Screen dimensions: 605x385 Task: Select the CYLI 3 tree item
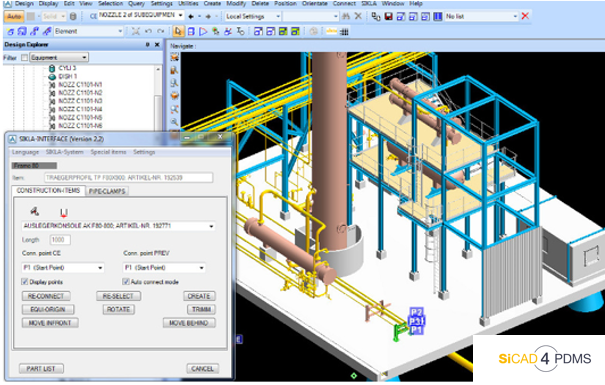pyautogui.click(x=67, y=68)
